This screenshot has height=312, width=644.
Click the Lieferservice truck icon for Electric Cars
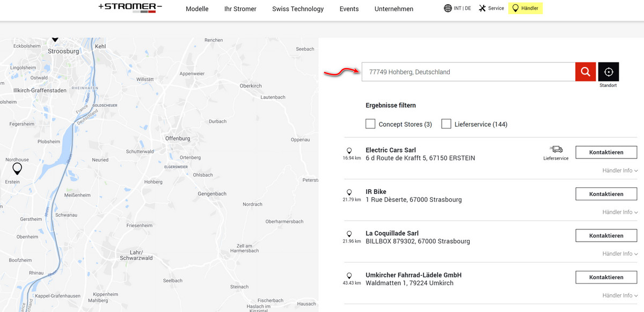coord(556,149)
